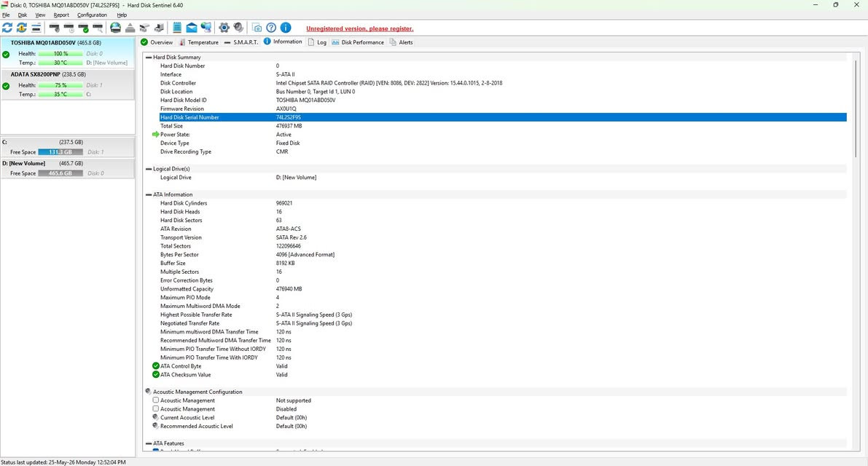Click the green status check beside TOSHIBA health
Screen dimensions: 868x466
point(6,54)
